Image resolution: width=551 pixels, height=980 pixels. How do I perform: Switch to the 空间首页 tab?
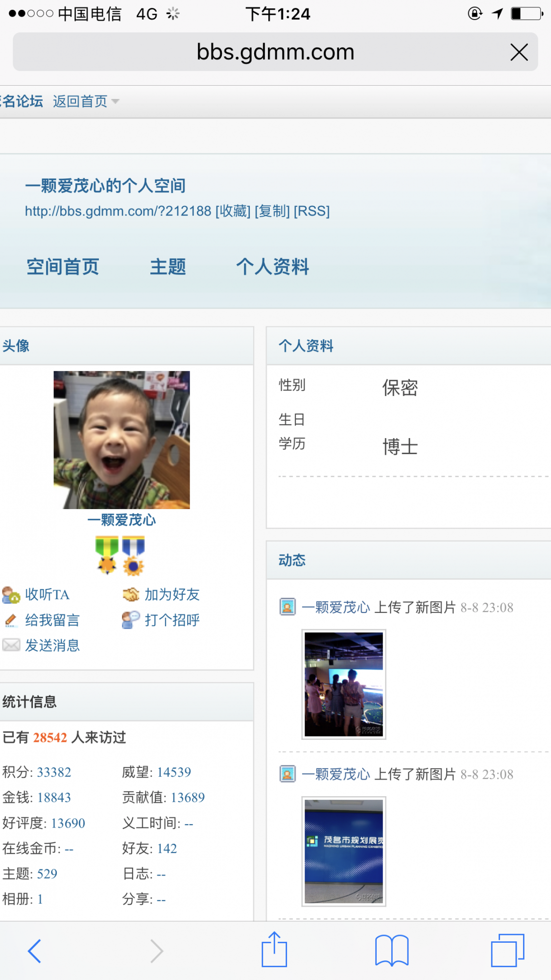(63, 267)
